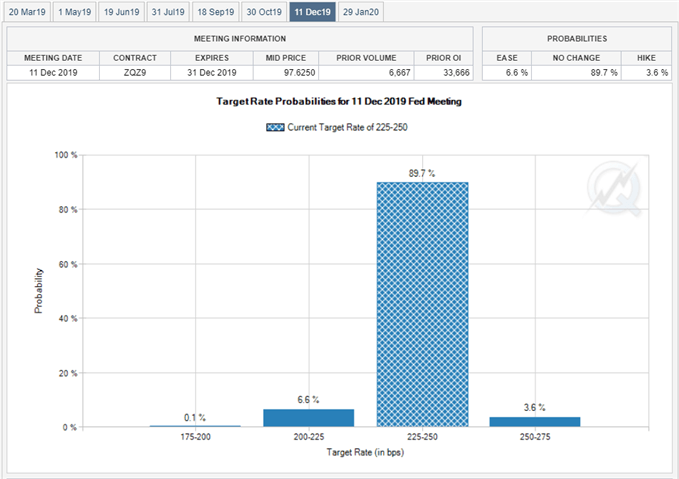The height and width of the screenshot is (479, 679).
Task: Click the expires cell '31 Dec 2019'
Action: [x=212, y=73]
